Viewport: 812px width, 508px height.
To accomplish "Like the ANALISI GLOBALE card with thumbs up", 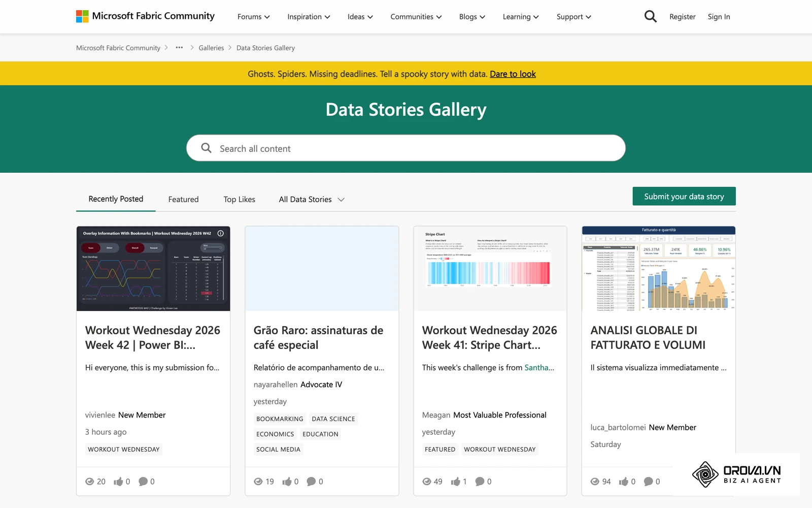I will click(x=624, y=481).
